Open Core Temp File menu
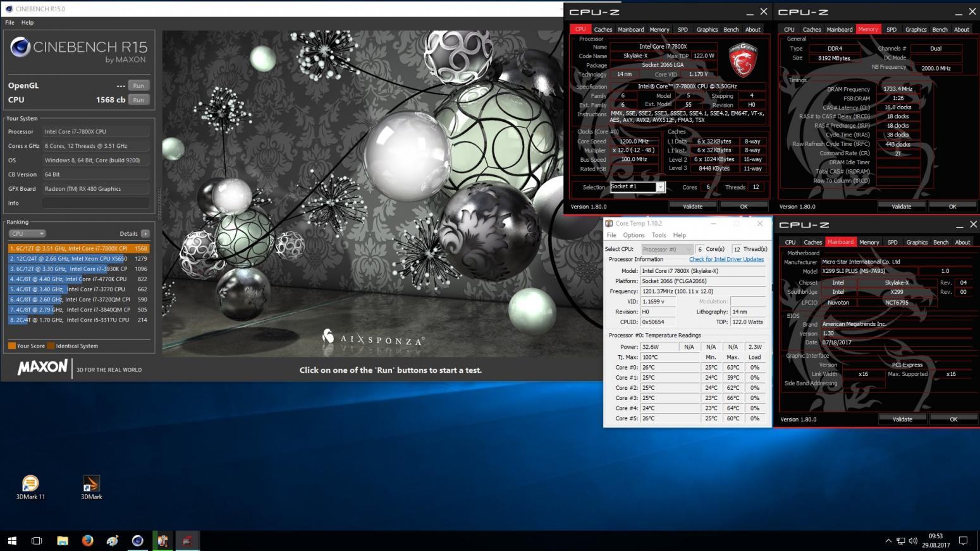The image size is (980, 551). click(611, 235)
